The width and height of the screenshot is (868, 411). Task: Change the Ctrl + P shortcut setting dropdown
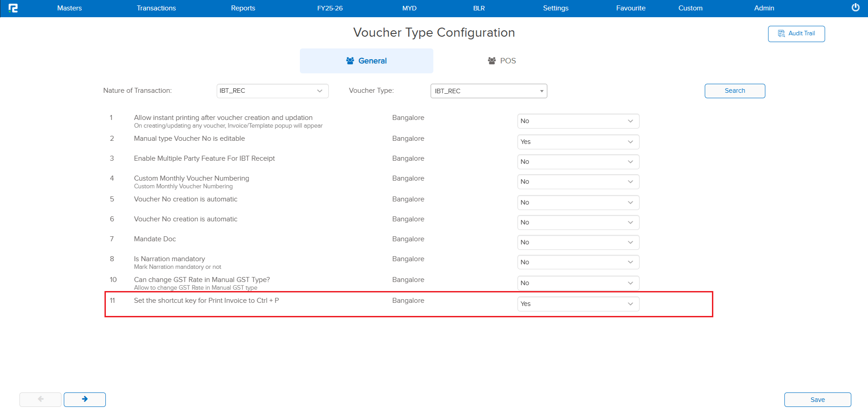(578, 304)
